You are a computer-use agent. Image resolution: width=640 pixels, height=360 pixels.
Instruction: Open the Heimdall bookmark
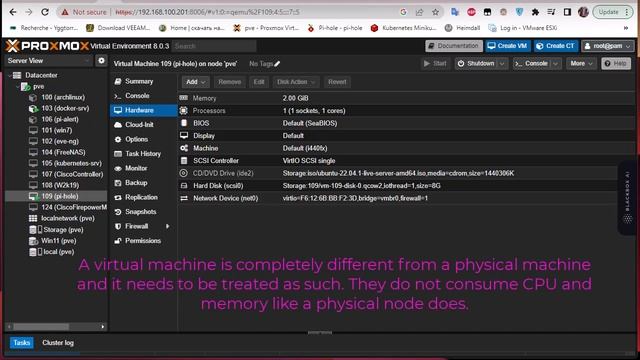(462, 28)
